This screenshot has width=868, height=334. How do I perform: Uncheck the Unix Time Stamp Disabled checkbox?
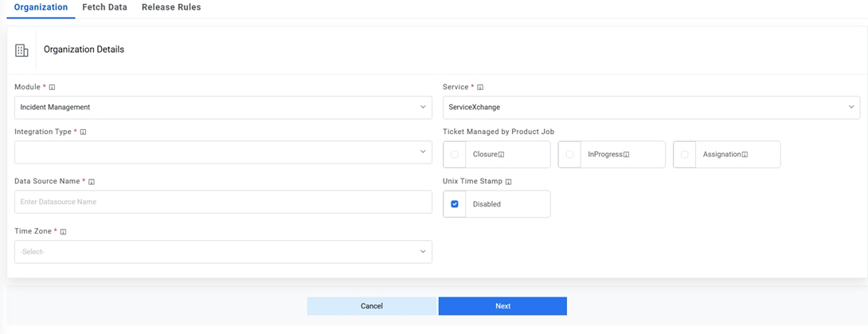coord(455,204)
